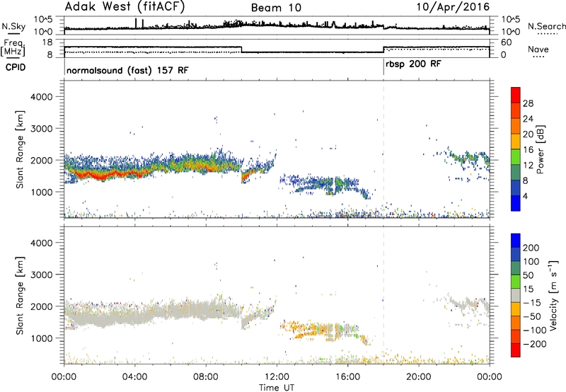Click the '12:00' time tick label
The width and height of the screenshot is (566, 392).
point(277,377)
